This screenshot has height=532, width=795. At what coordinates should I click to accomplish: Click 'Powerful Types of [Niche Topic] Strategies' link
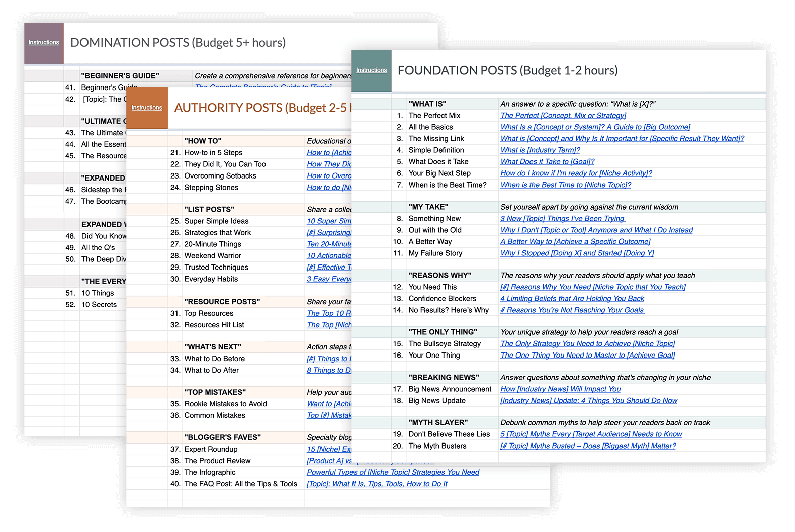click(393, 472)
